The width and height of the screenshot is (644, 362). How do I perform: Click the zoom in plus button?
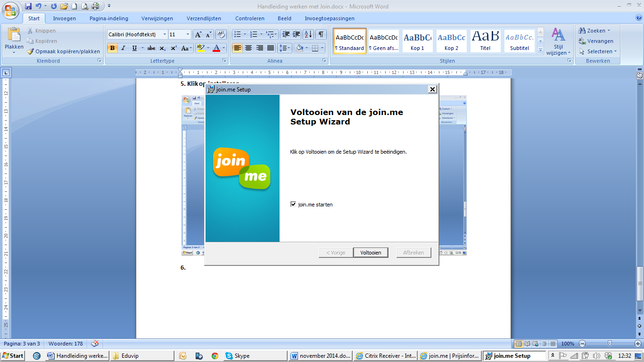click(x=637, y=344)
